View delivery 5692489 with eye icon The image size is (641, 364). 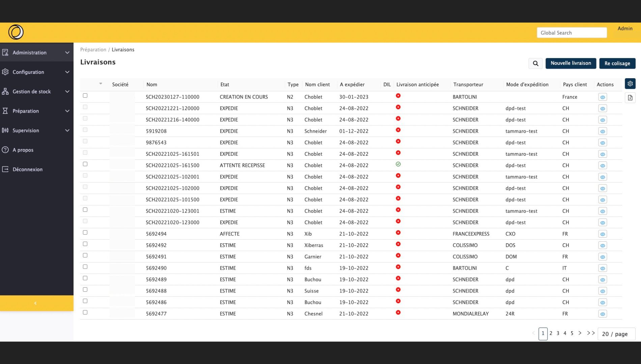(x=603, y=280)
